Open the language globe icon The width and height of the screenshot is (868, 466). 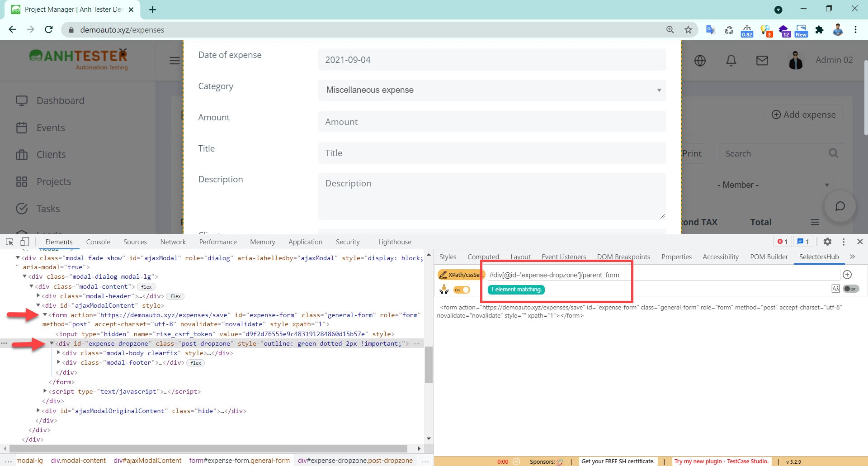[x=700, y=60]
